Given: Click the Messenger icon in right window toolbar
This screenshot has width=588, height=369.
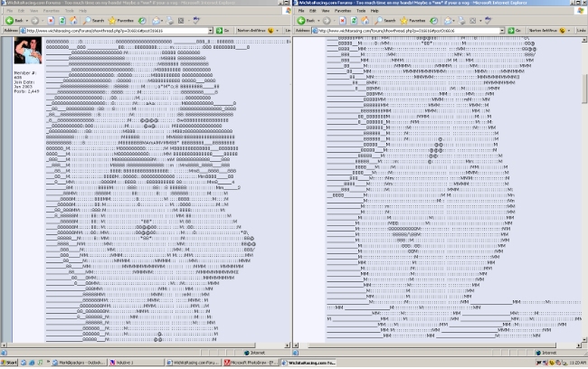Looking at the screenshot, I should pos(488,20).
